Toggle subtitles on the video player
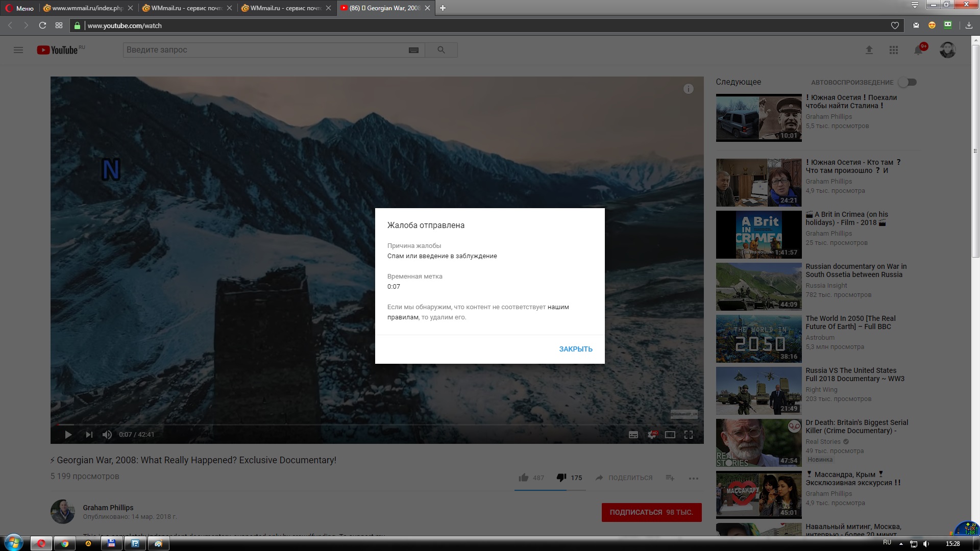 [633, 435]
